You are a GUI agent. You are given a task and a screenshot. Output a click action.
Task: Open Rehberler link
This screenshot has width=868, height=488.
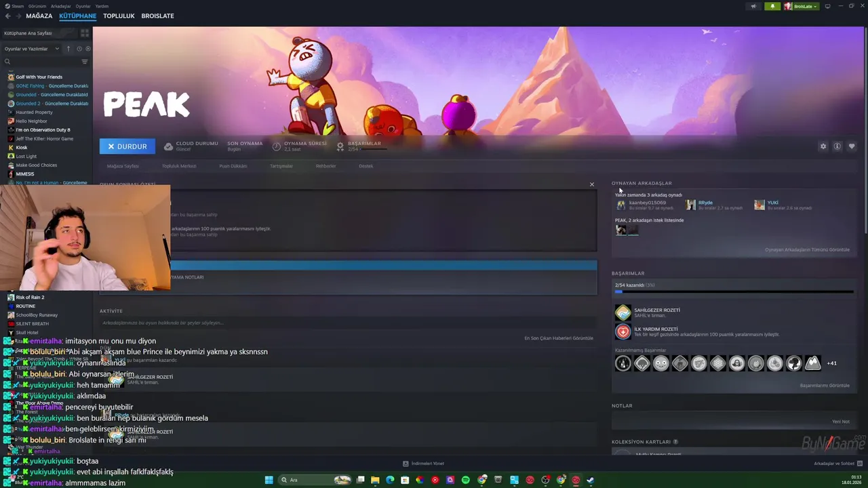click(x=325, y=166)
